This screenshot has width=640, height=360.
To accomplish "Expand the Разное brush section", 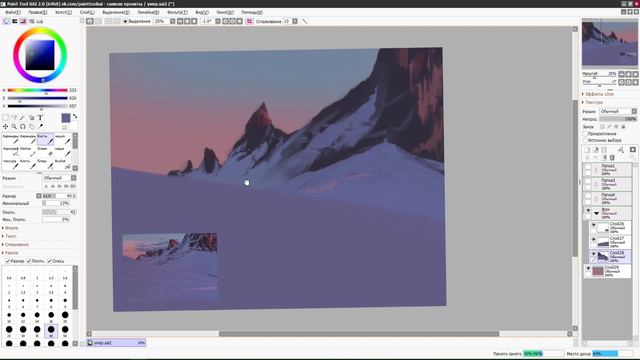I will [x=10, y=253].
